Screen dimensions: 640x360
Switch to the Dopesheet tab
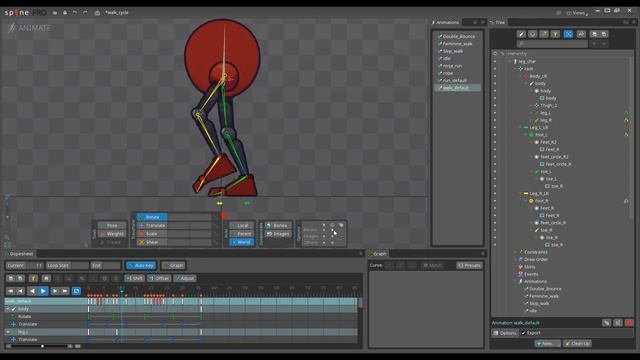click(x=19, y=254)
